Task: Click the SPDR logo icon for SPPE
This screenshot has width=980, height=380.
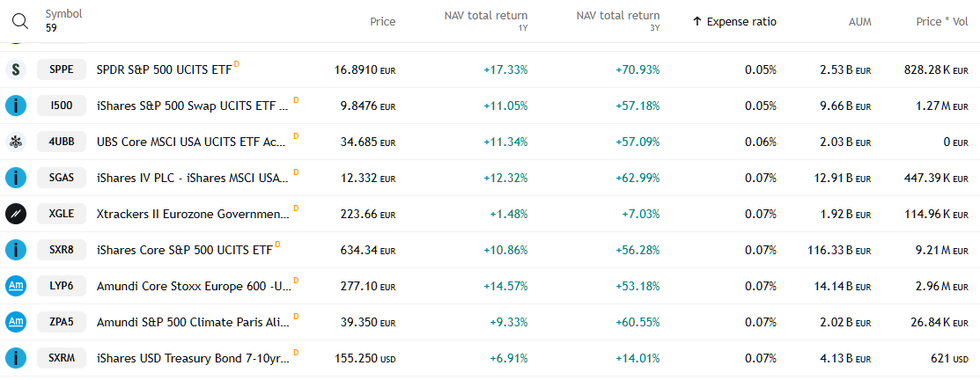Action: coord(16,69)
